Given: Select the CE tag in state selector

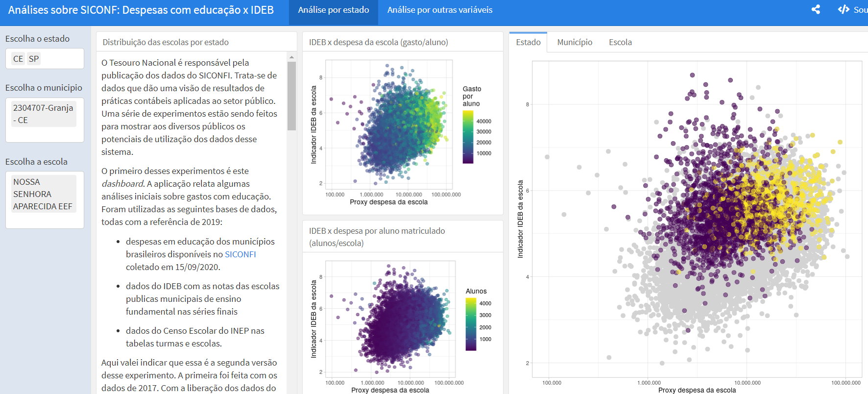Looking at the screenshot, I should pos(18,59).
